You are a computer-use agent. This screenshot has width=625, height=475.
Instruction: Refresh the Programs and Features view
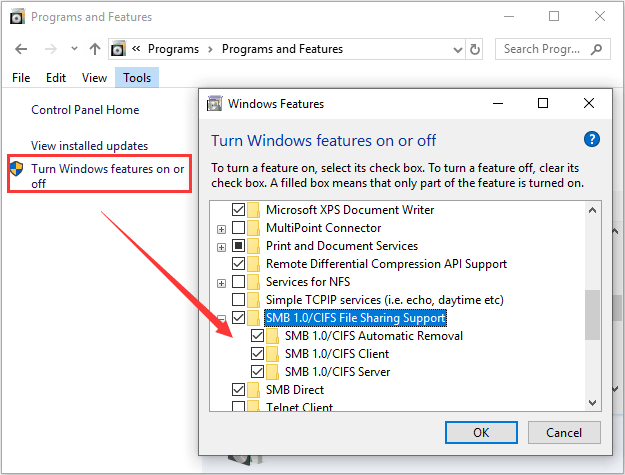click(x=474, y=49)
